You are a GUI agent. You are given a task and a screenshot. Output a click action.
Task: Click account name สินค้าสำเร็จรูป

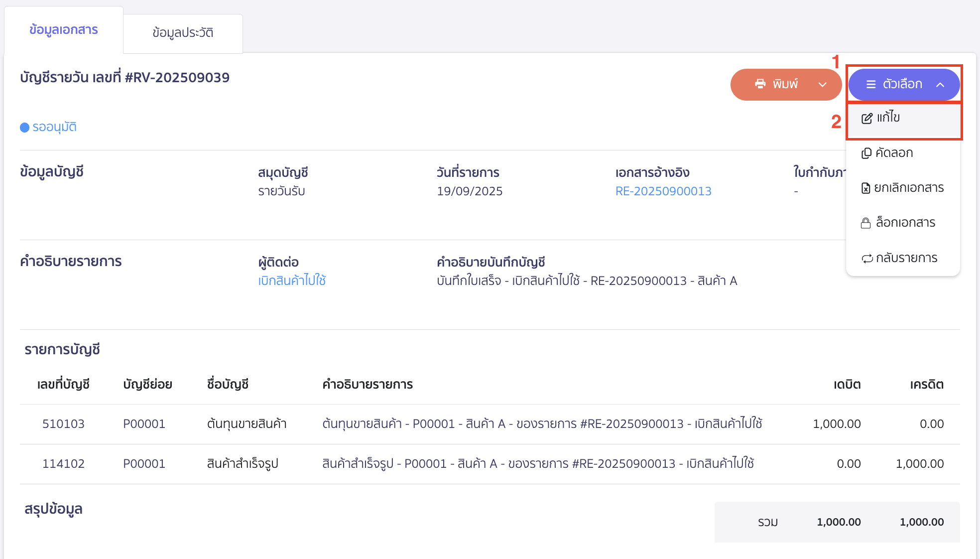pos(243,464)
